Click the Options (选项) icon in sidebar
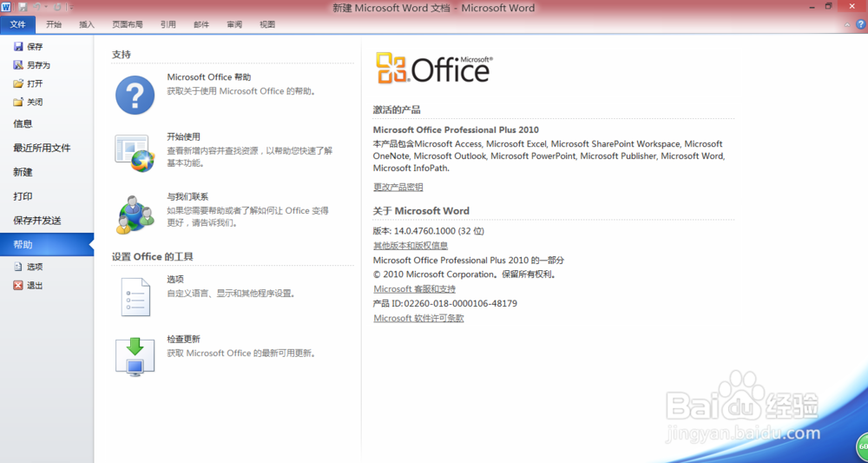Viewport: 868px width, 463px height. [18, 267]
